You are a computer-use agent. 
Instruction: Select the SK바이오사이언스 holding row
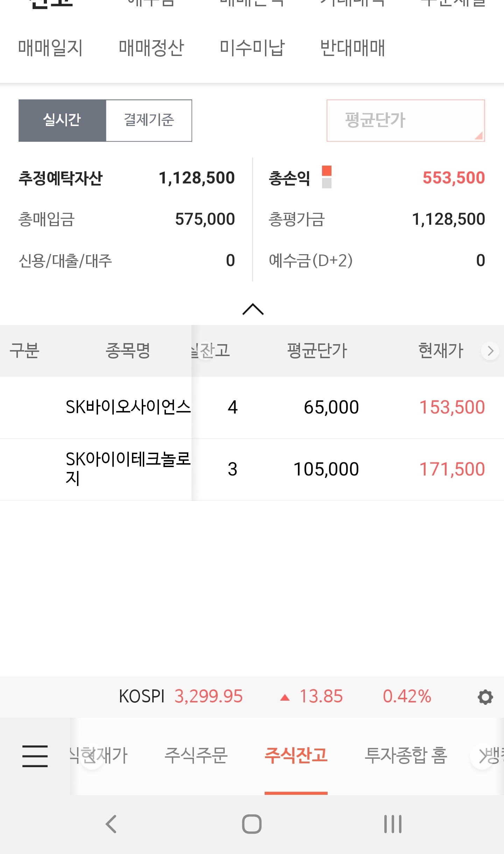point(252,408)
